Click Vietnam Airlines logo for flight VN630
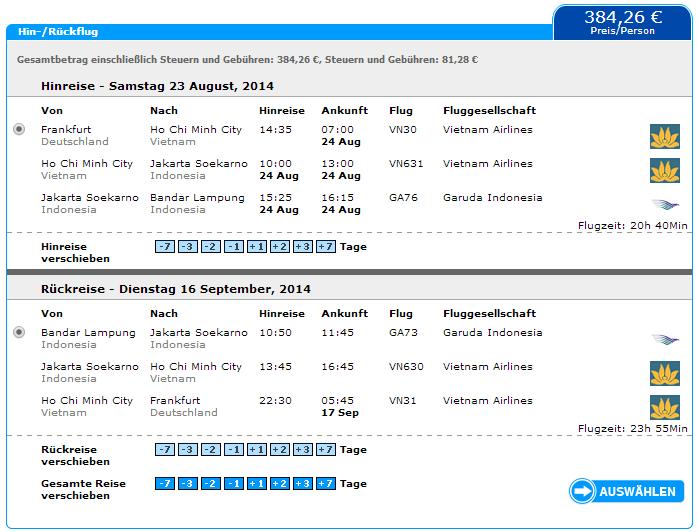This screenshot has height=532, width=698. point(665,374)
